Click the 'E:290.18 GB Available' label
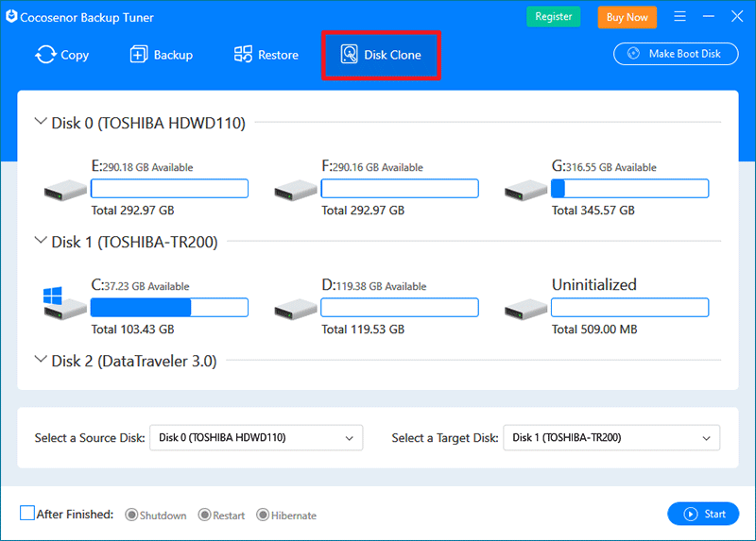 point(143,166)
